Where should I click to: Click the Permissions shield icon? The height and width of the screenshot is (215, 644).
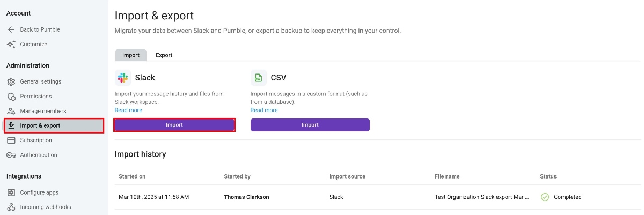pyautogui.click(x=11, y=97)
